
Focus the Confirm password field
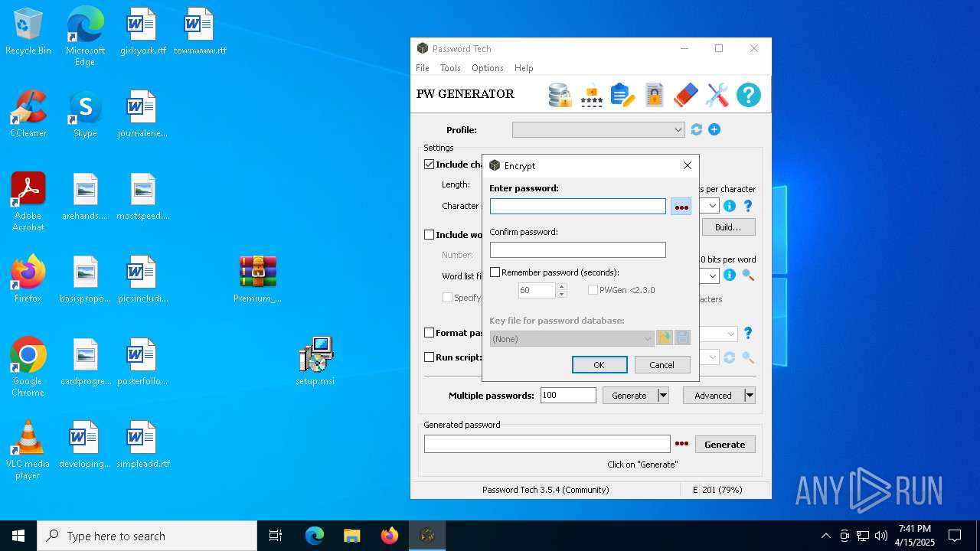(578, 250)
